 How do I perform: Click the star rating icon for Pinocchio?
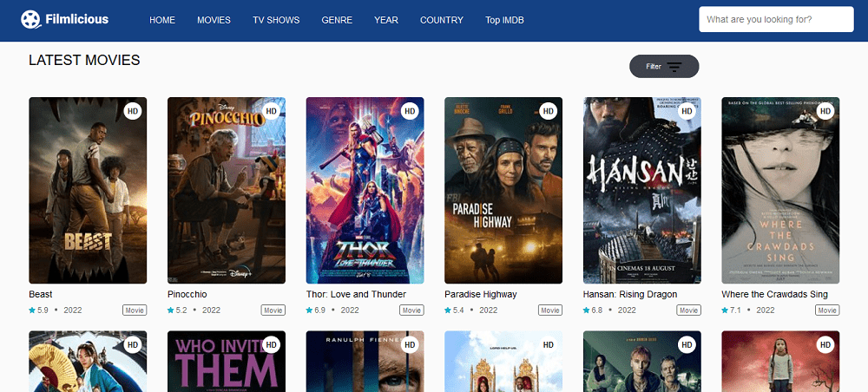coord(170,310)
